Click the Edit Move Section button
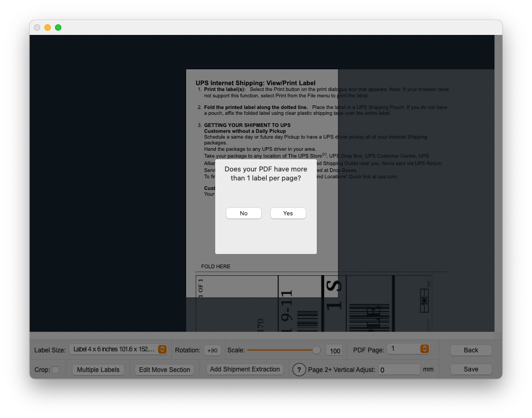 (164, 370)
